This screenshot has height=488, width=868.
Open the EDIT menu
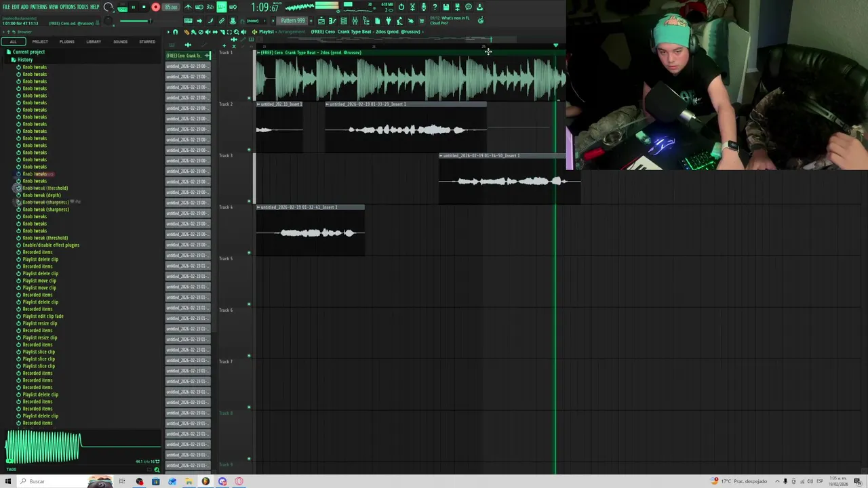(x=16, y=7)
